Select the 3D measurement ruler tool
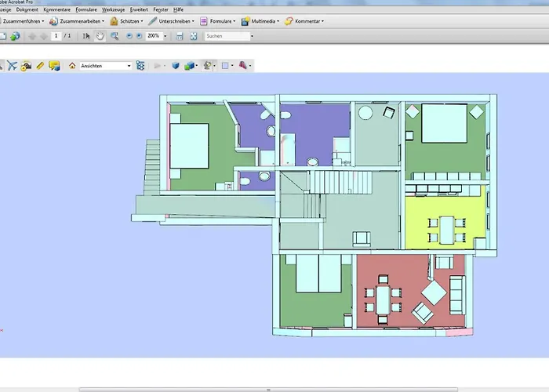The height and width of the screenshot is (392, 549). (40, 66)
